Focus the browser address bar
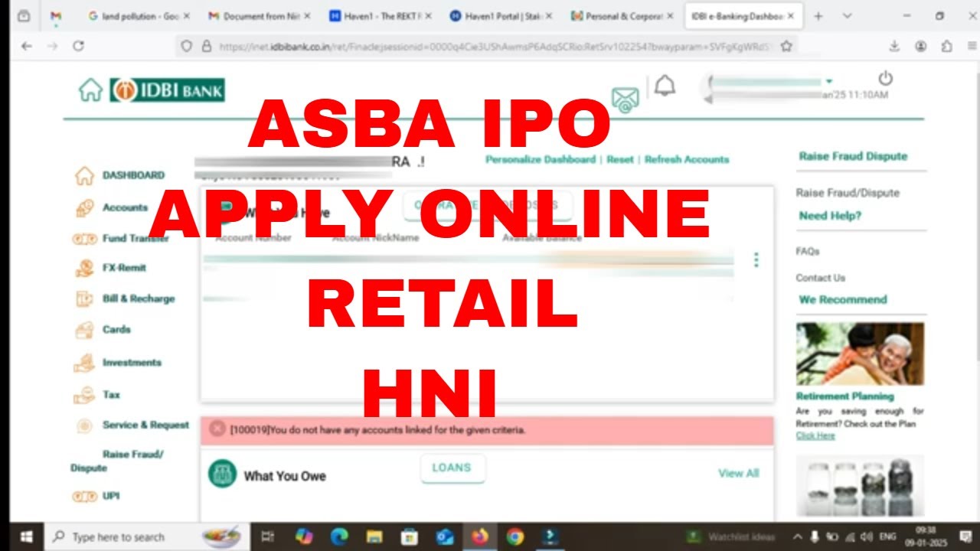The image size is (980, 551). (x=486, y=46)
